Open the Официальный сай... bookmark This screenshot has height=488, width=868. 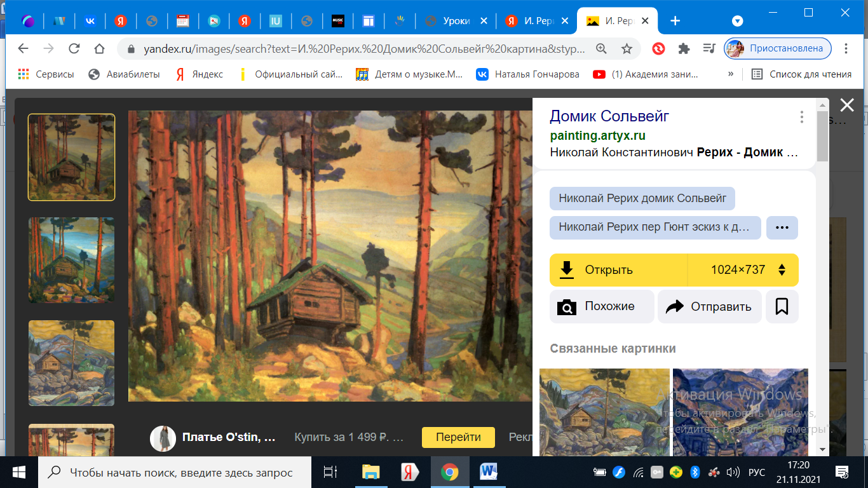[x=290, y=74]
